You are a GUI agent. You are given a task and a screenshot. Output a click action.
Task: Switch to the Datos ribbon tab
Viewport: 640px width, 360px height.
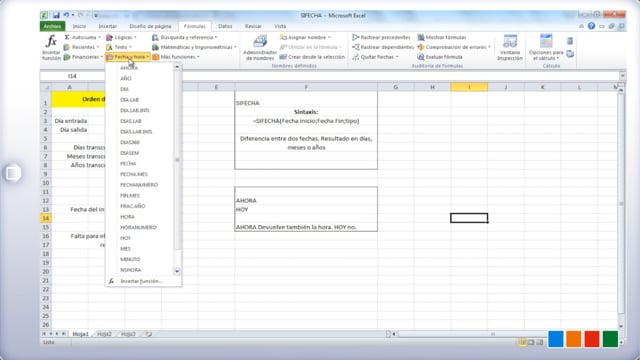225,26
